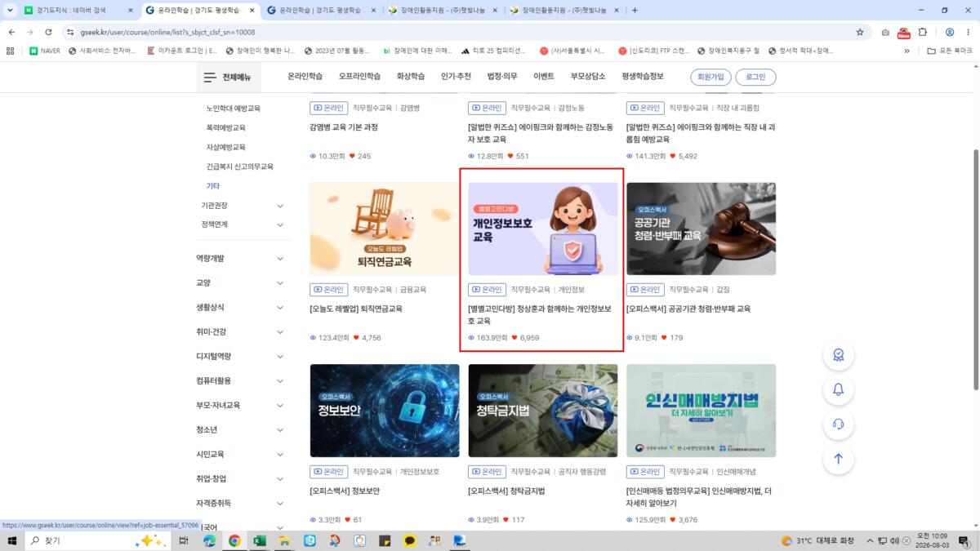Click the bell notification floating button

(x=838, y=389)
